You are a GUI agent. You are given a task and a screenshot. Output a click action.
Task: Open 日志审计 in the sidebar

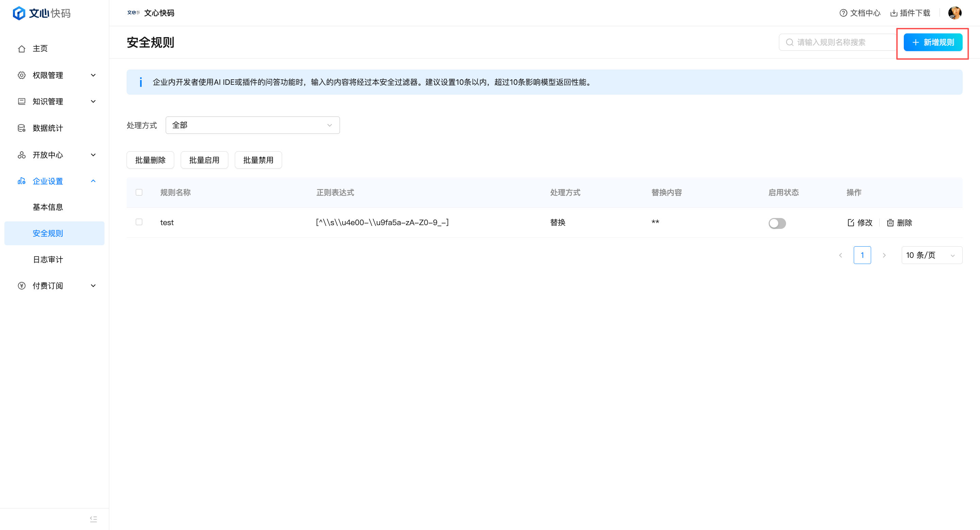(48, 260)
